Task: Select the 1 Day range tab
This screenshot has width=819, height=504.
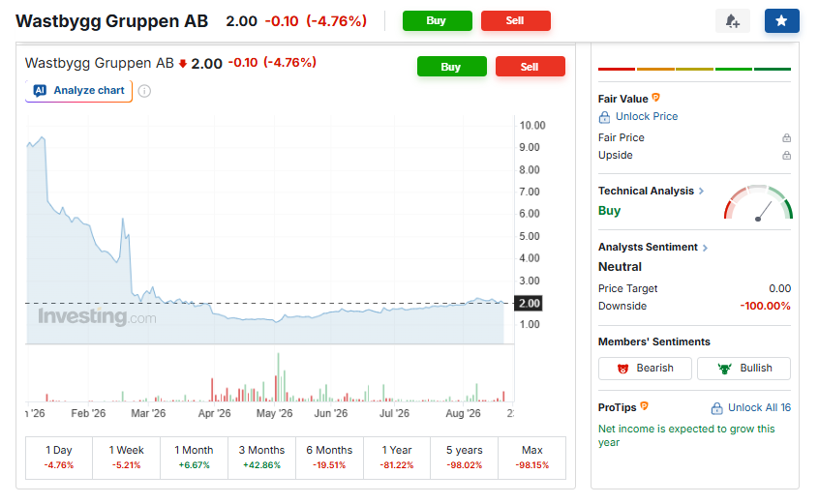Action: [x=59, y=458]
